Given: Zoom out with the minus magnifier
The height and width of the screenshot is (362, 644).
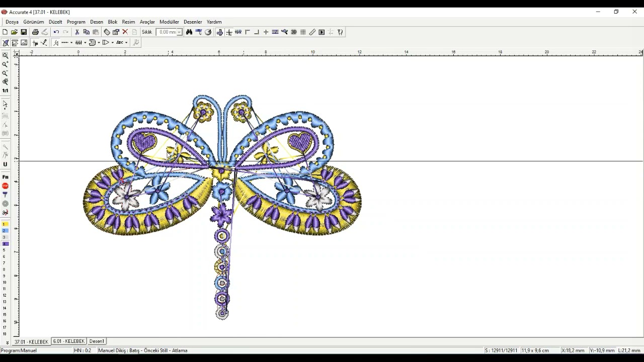Looking at the screenshot, I should [x=6, y=73].
